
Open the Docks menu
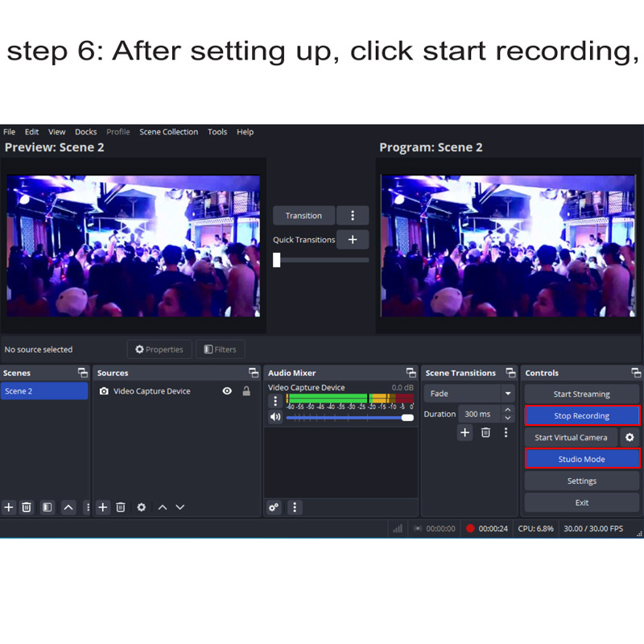click(x=86, y=132)
